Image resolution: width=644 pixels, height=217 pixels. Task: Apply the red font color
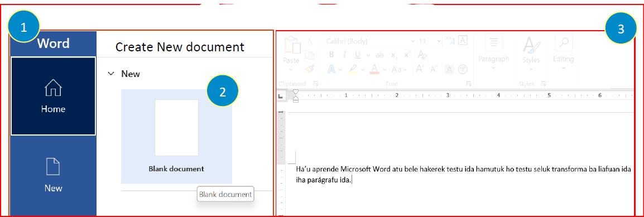[x=374, y=69]
